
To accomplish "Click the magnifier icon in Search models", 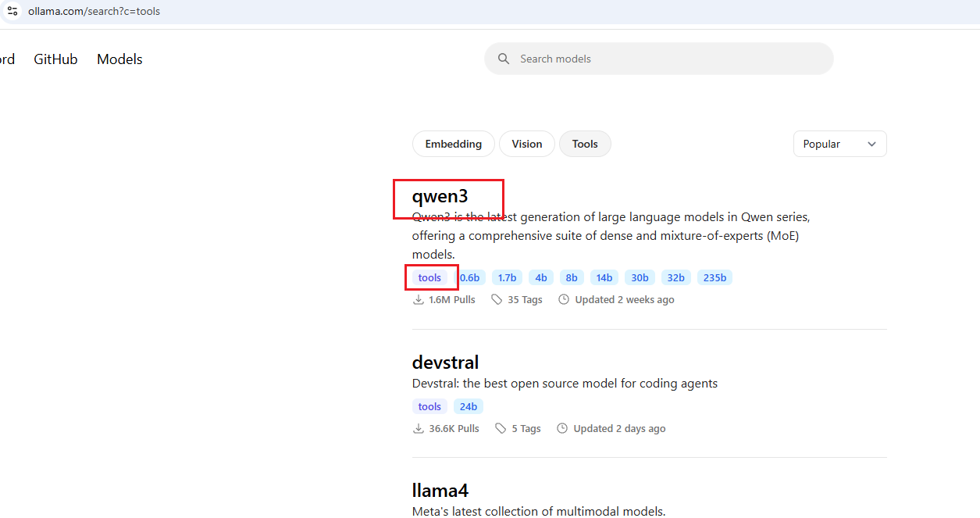I will (504, 59).
